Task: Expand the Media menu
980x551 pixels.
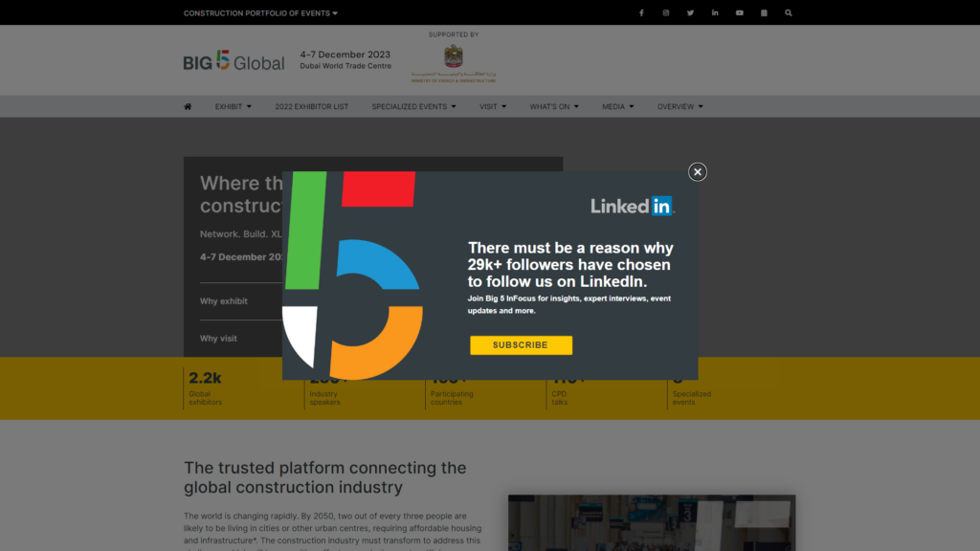Action: point(617,107)
